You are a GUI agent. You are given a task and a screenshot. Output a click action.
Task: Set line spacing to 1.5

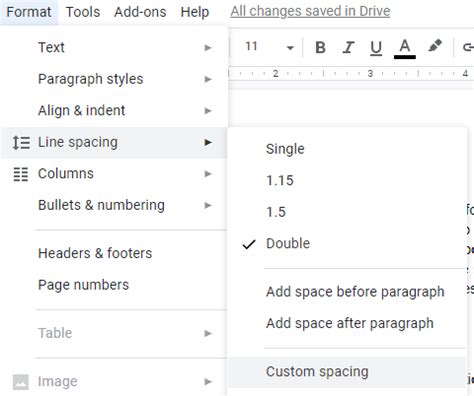click(347, 212)
